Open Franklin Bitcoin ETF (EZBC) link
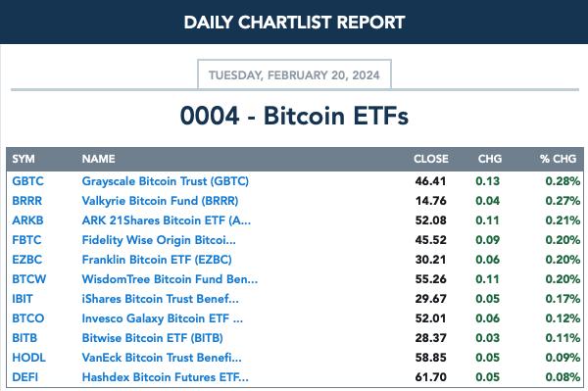Image resolution: width=588 pixels, height=391 pixels. click(157, 260)
